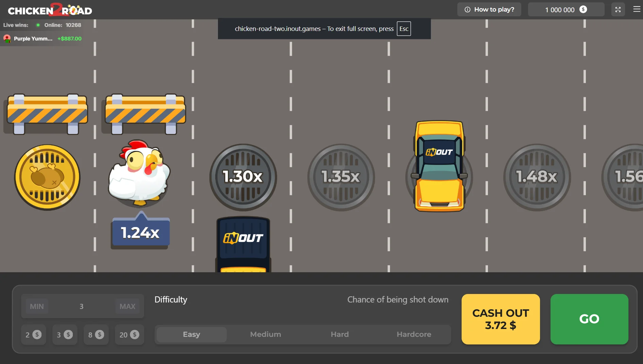Screen dimensions: 643x364
Task: Click the Chicken Road 2 logo
Action: 50,10
